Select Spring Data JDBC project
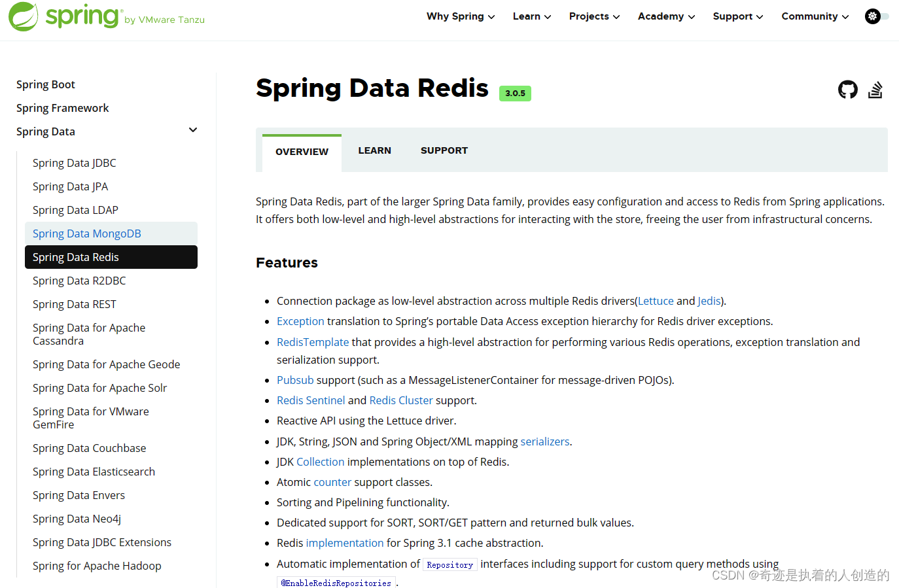This screenshot has height=588, width=899. click(75, 163)
